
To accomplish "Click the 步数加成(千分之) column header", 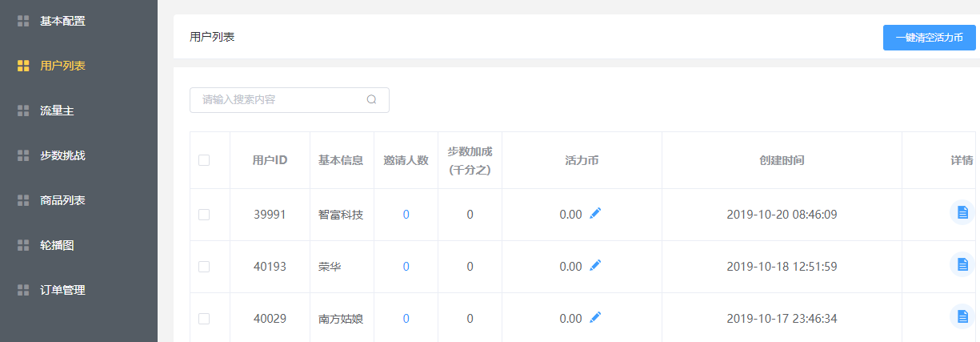I will (470, 160).
